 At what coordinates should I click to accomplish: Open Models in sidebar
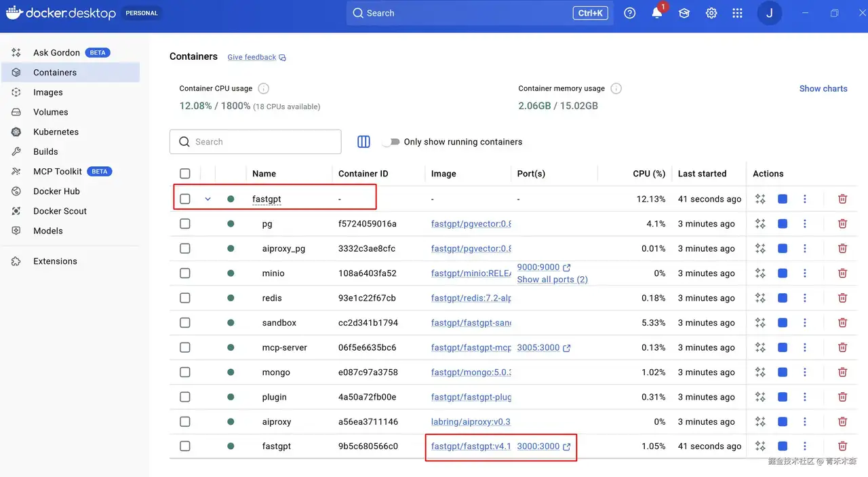(x=71, y=231)
